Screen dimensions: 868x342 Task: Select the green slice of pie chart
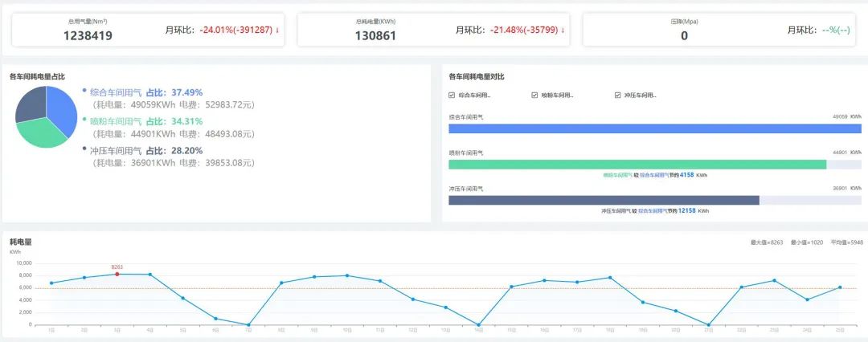44,134
